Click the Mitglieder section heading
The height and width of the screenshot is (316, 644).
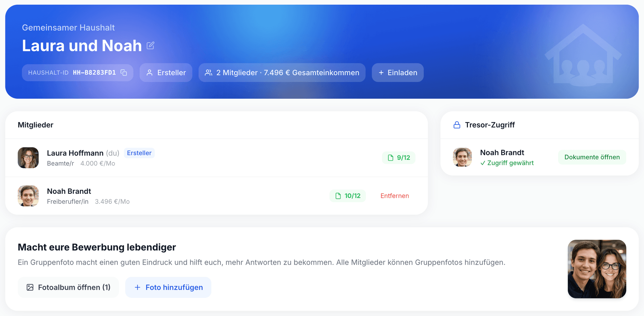click(36, 125)
